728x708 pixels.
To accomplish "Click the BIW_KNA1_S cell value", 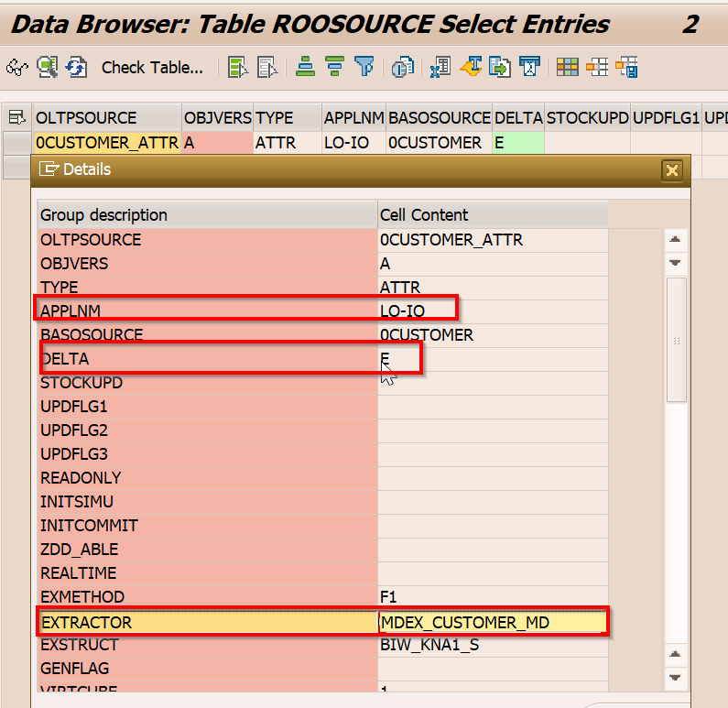I will pyautogui.click(x=493, y=645).
